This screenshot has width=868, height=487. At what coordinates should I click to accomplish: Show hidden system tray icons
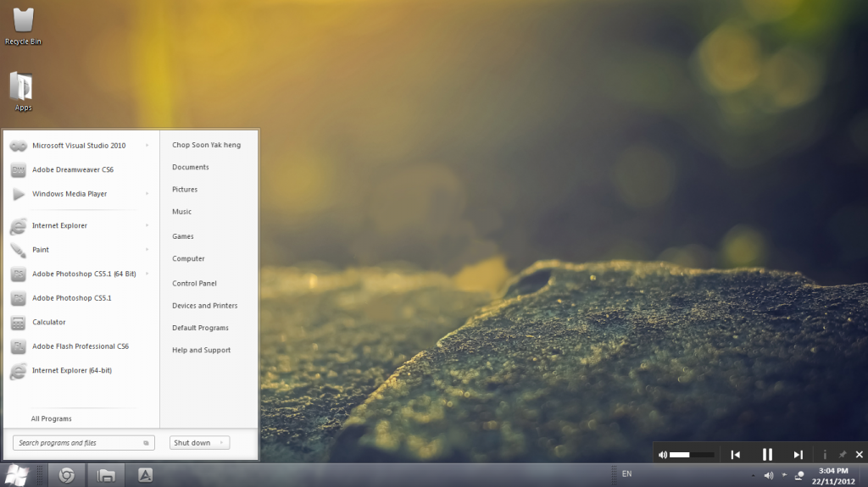click(754, 475)
